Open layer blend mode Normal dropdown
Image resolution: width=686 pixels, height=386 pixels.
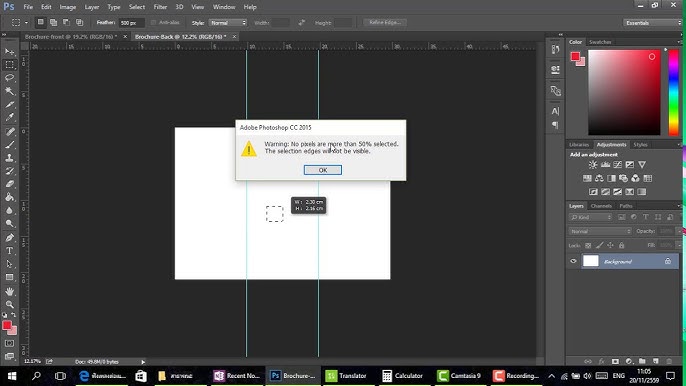(600, 231)
